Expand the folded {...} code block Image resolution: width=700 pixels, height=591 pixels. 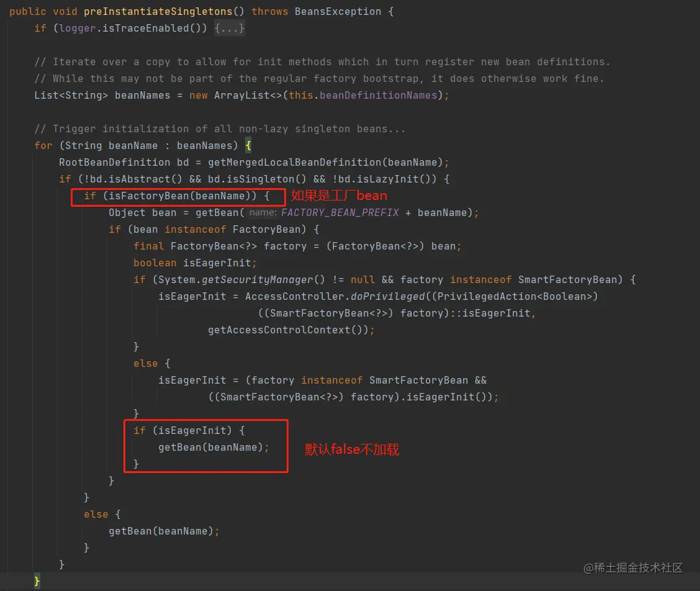229,28
